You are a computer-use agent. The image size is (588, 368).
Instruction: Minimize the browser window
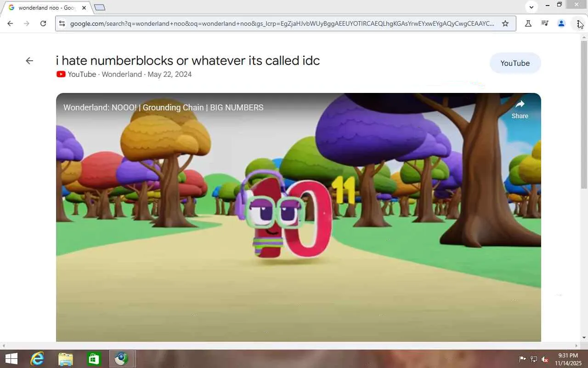[547, 5]
